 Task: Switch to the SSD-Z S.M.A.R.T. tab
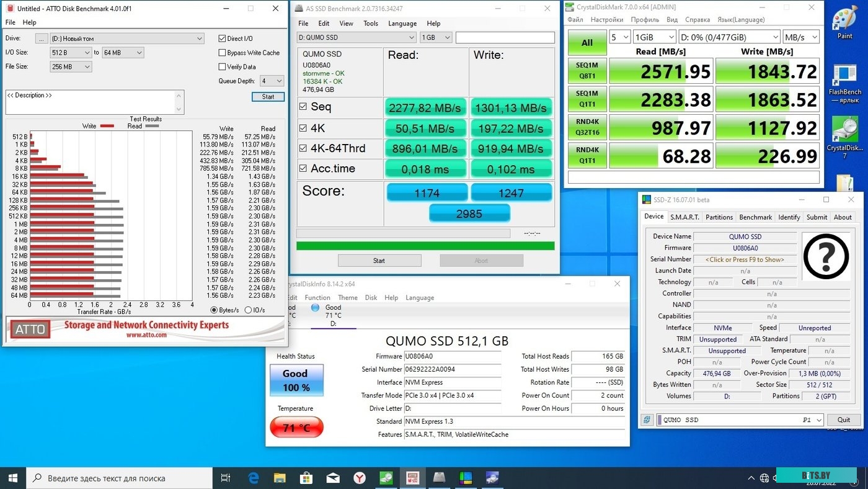684,217
